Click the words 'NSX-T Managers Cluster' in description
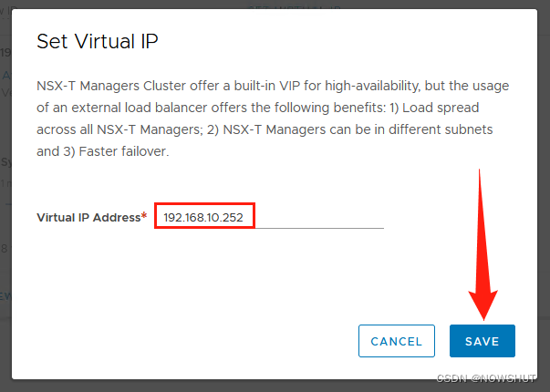Screen dimensions: 550x392 click(x=111, y=86)
